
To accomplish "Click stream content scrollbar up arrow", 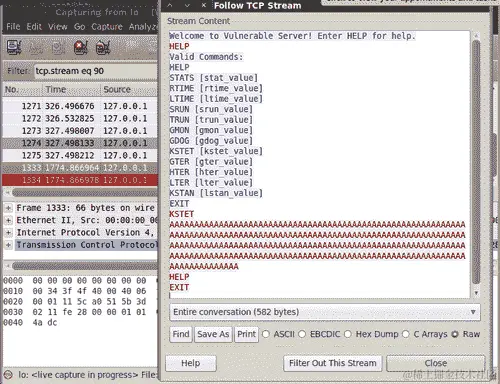I will [x=476, y=35].
